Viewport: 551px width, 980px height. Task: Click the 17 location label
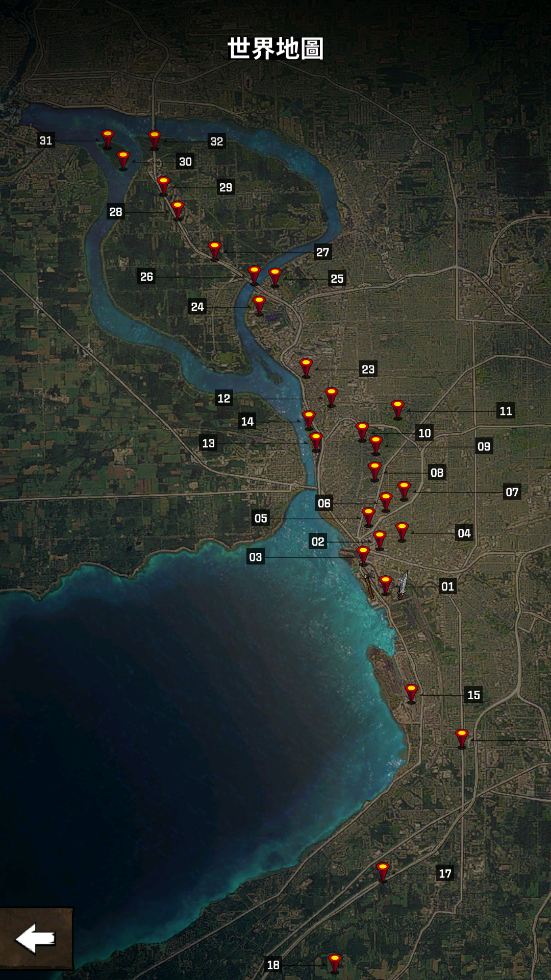(x=445, y=874)
